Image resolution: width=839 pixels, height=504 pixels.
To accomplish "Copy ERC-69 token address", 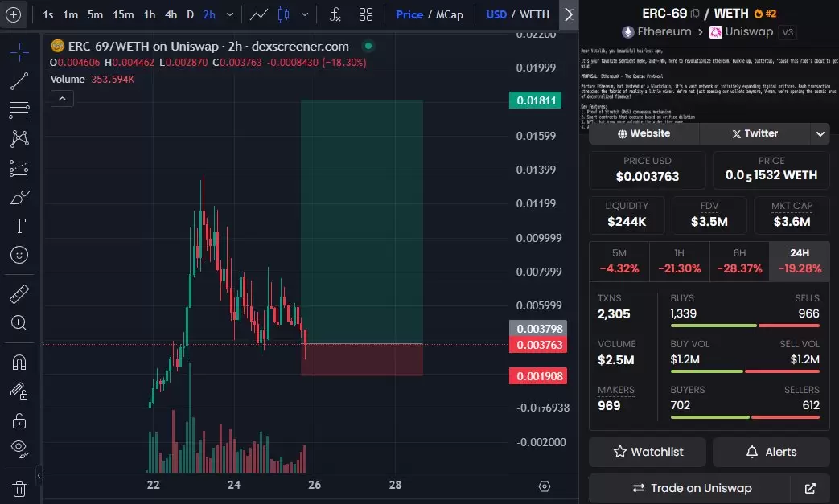I will [695, 14].
